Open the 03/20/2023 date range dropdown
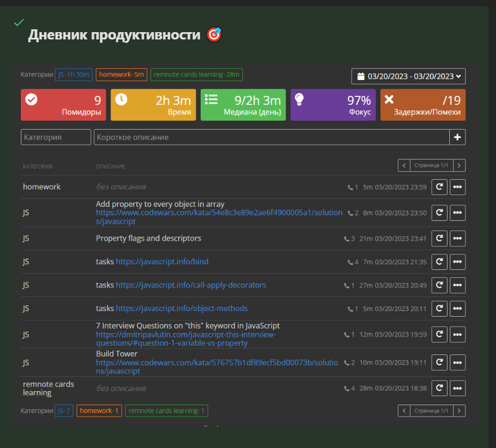The width and height of the screenshot is (496, 448). (408, 76)
